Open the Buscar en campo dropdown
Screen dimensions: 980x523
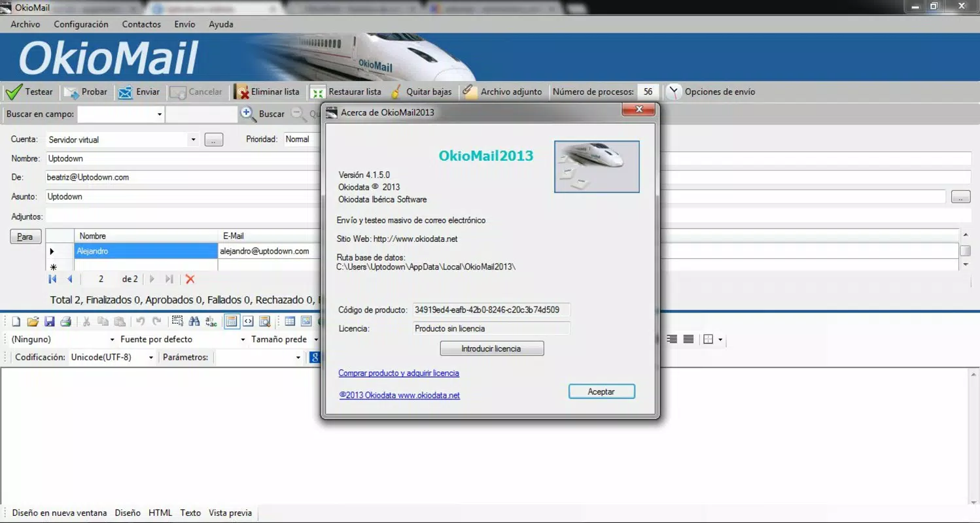coord(160,114)
